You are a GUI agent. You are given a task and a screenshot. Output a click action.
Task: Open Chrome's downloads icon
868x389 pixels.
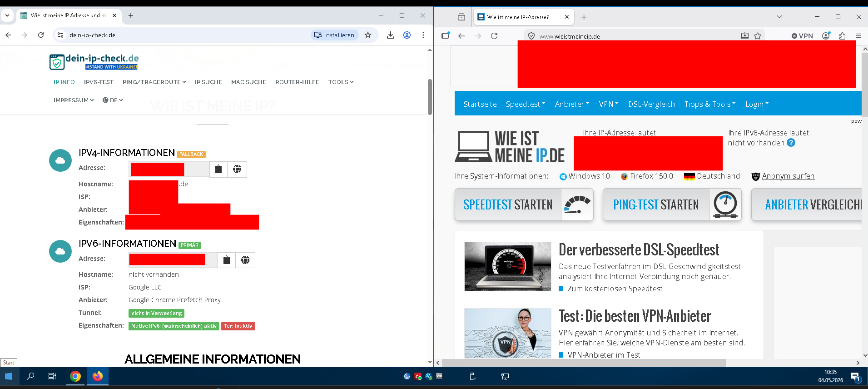[x=391, y=35]
